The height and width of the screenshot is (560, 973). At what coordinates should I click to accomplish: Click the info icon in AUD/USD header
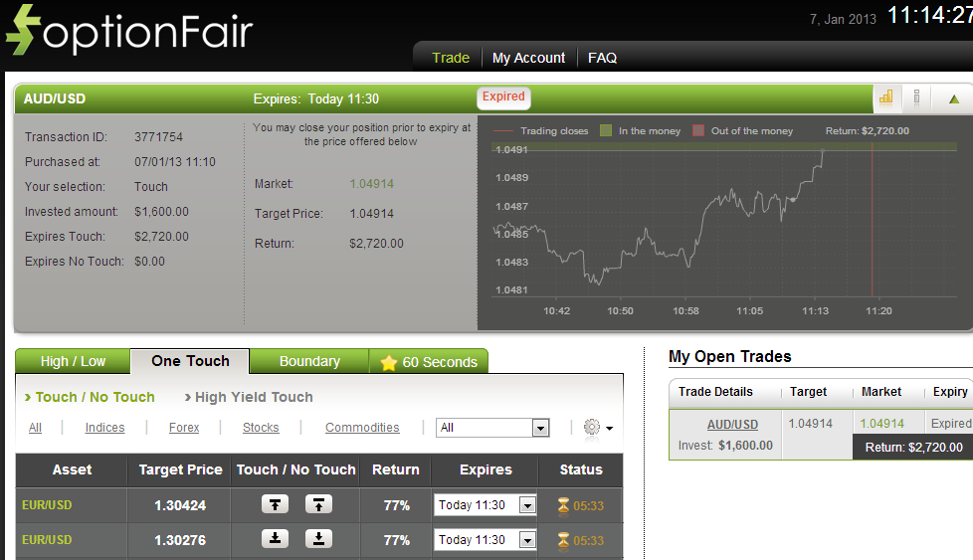pos(916,98)
